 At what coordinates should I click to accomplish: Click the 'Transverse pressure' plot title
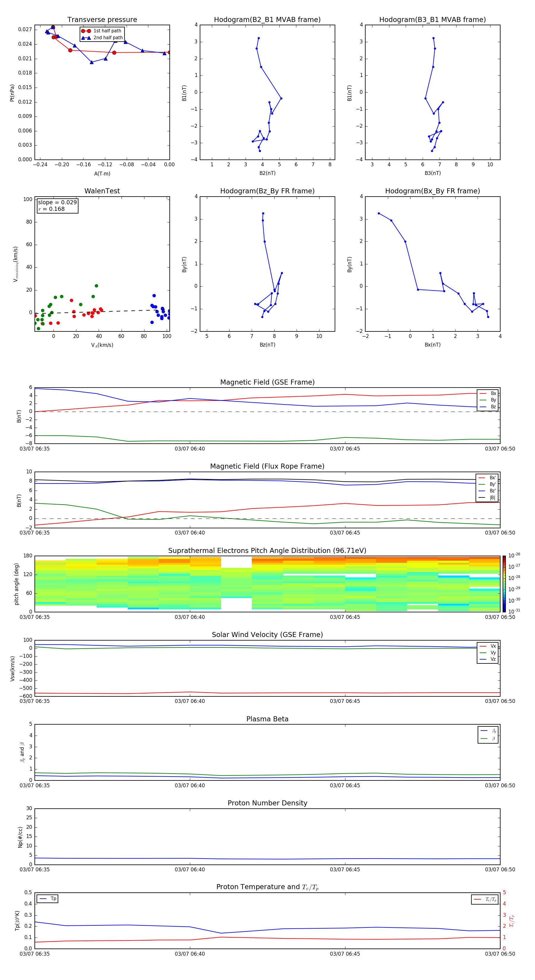tap(102, 20)
